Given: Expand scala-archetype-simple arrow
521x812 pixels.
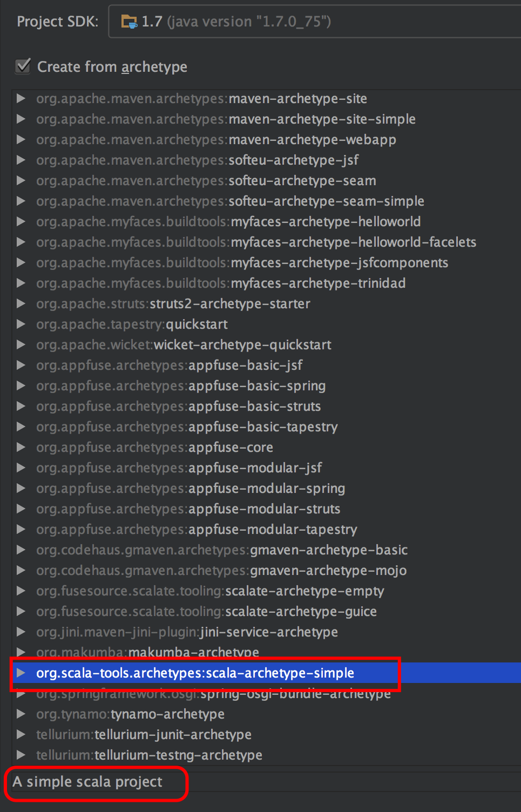Looking at the screenshot, I should (x=21, y=673).
